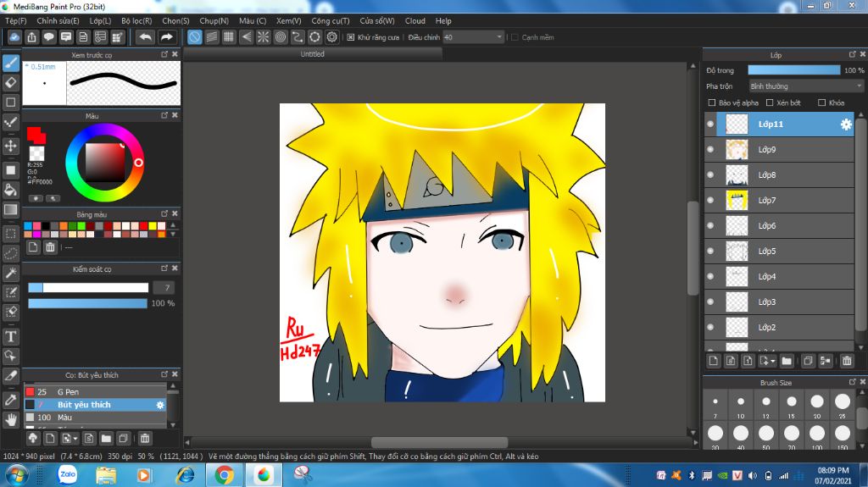Select the Màu brush entry
868x487 pixels.
pos(95,418)
